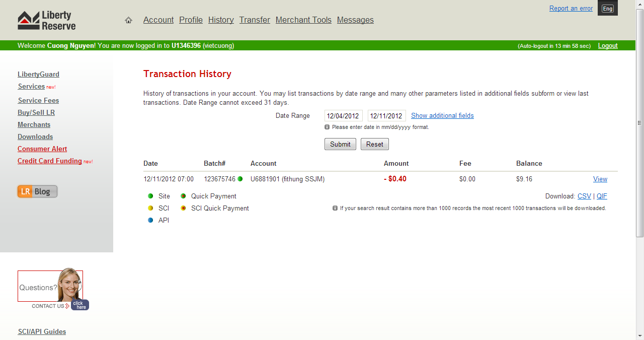Expand Show additional fields
Screen dimensions: 644x340
(442, 115)
